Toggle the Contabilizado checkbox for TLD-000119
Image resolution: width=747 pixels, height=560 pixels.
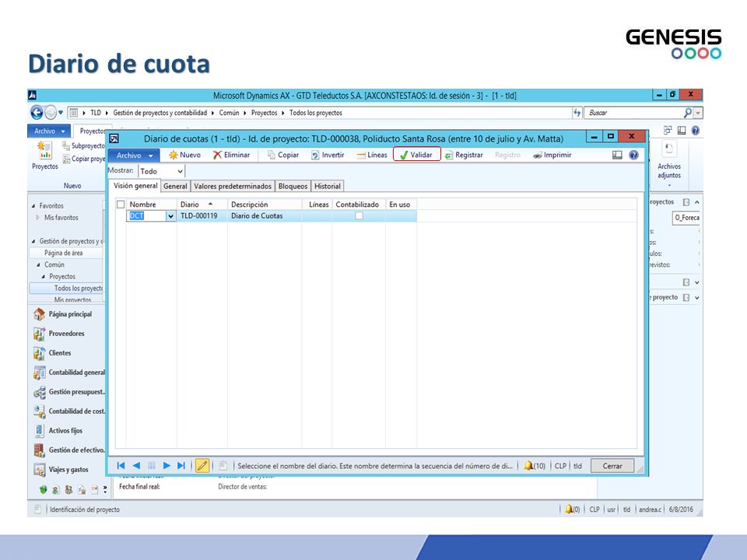point(359,215)
